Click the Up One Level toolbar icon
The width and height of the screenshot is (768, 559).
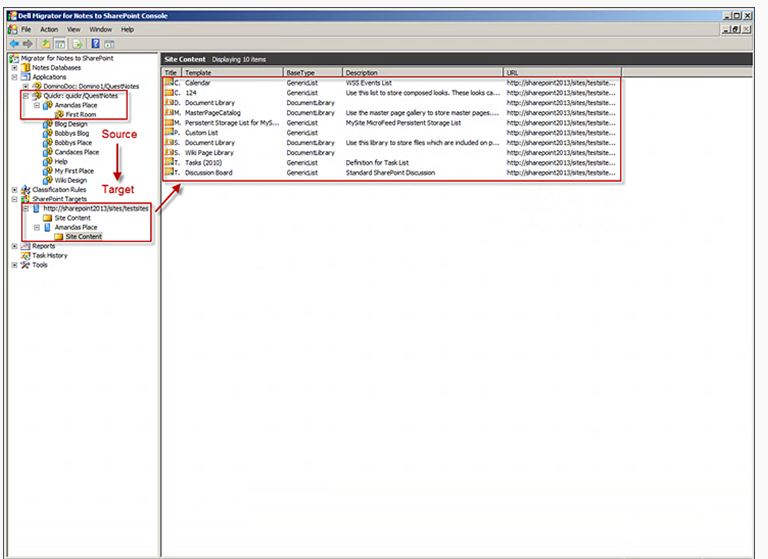pos(46,44)
